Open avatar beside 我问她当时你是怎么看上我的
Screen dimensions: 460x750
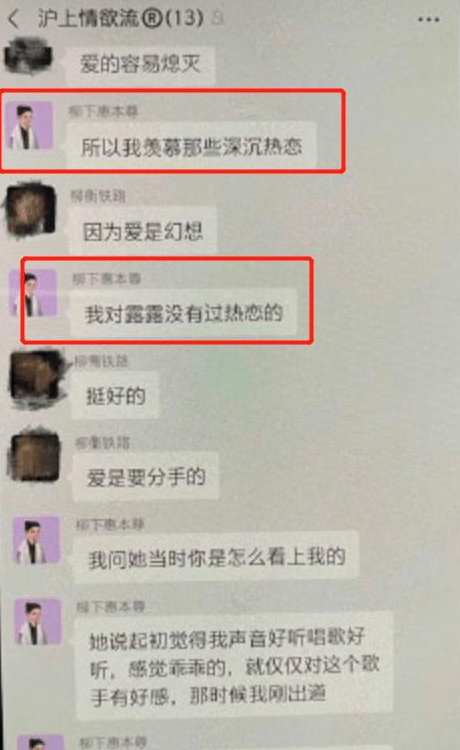point(37,540)
